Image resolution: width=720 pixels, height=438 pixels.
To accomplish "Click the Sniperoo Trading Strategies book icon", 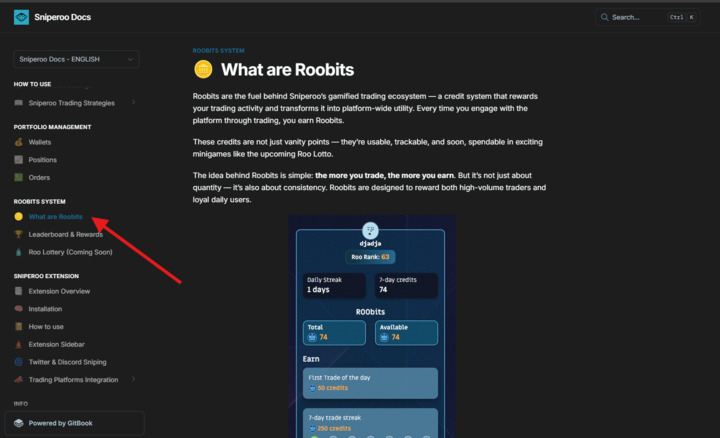I will (x=18, y=103).
